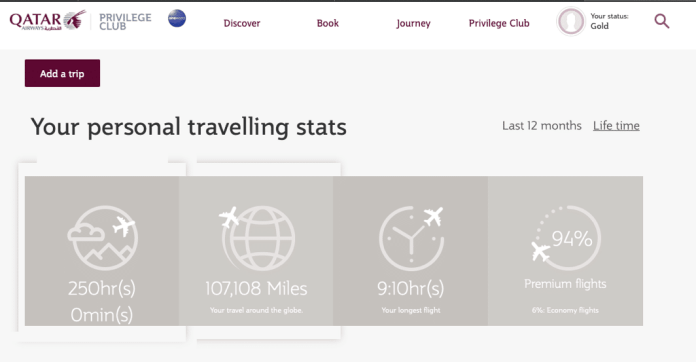Click the Add a trip button
696x362 pixels.
62,73
